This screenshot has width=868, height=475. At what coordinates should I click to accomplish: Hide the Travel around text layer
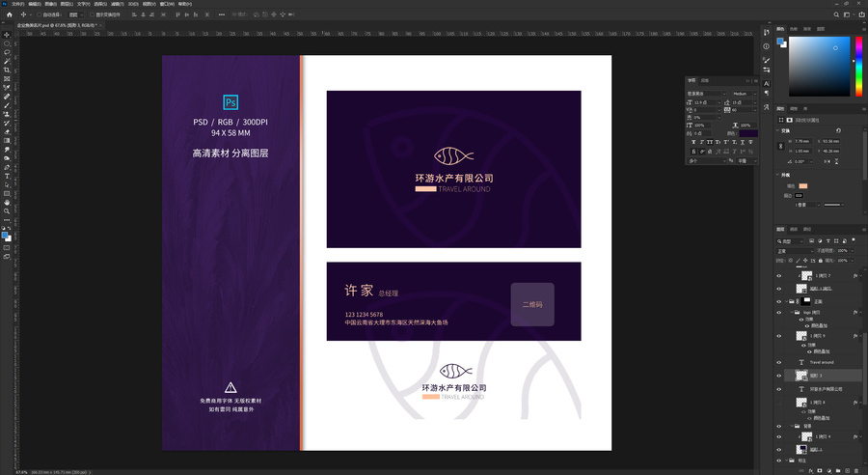(779, 362)
